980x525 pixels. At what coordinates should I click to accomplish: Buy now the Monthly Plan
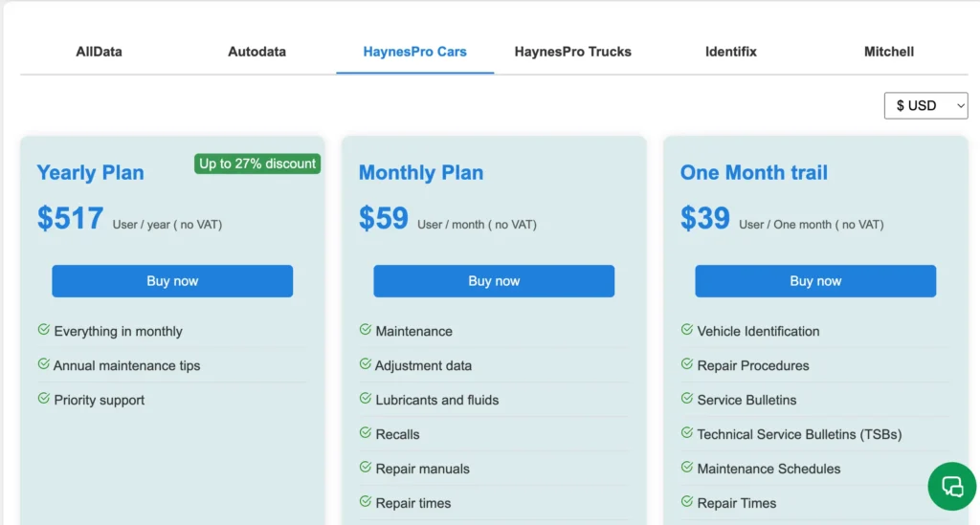494,281
